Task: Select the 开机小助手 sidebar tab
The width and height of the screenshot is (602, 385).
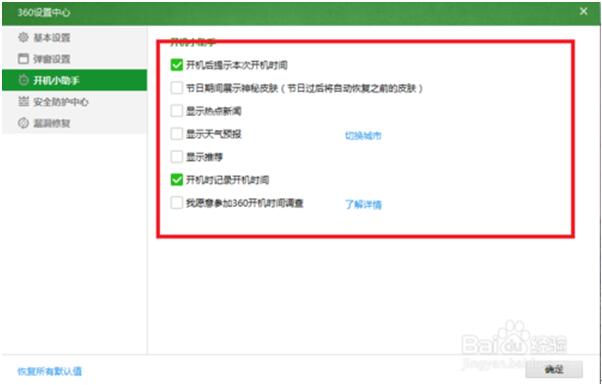Action: click(x=74, y=80)
